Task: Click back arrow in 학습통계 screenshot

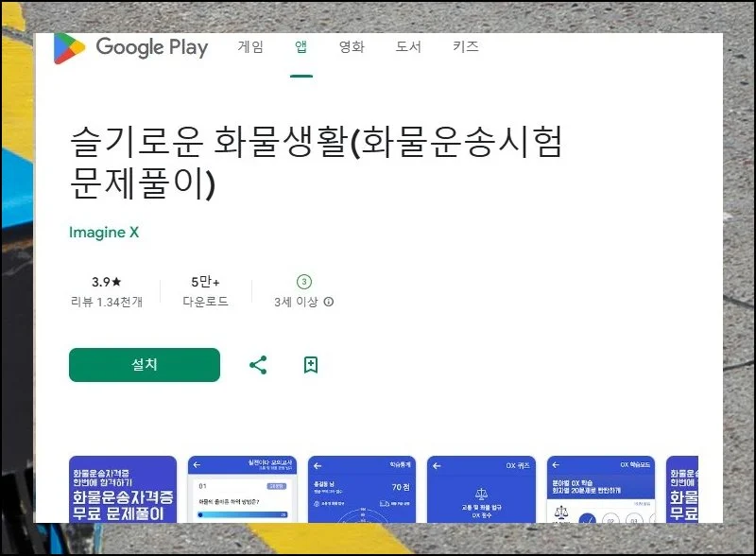Action: tap(318, 465)
